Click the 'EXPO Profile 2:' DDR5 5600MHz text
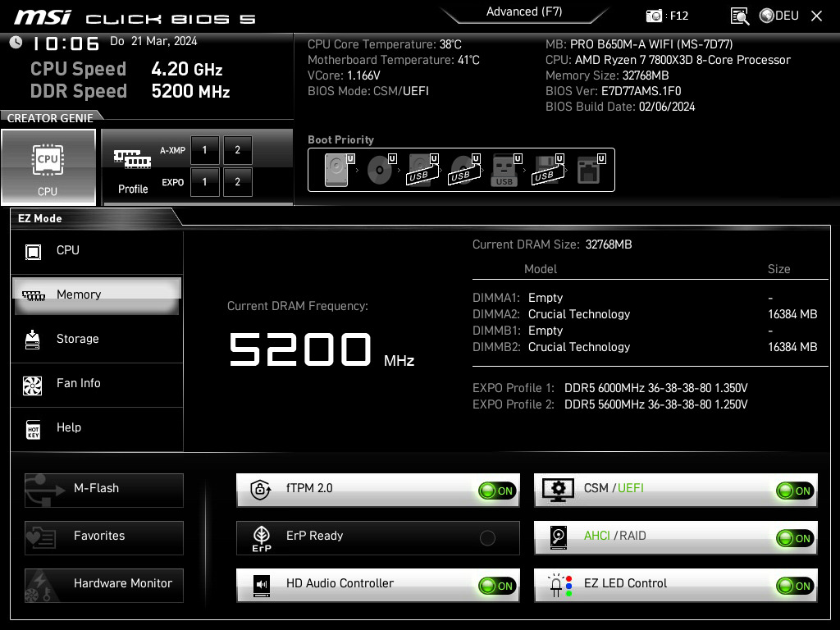Viewport: 840px width, 630px height. point(609,405)
